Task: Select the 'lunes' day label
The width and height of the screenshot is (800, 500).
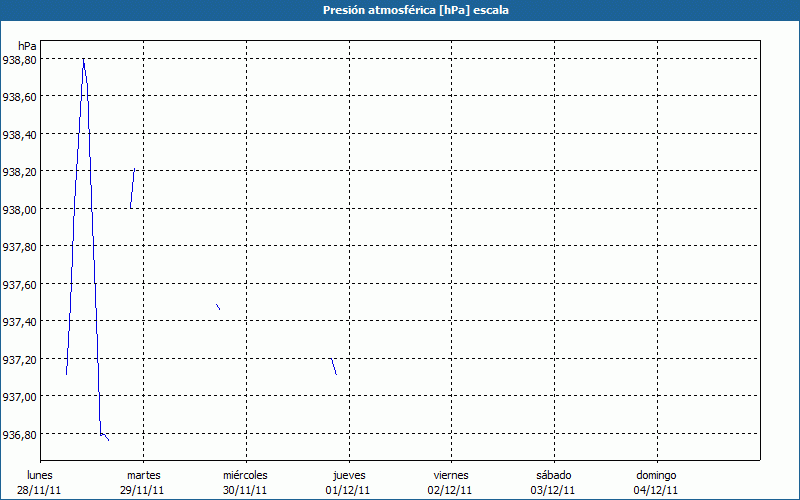Action: [40, 475]
